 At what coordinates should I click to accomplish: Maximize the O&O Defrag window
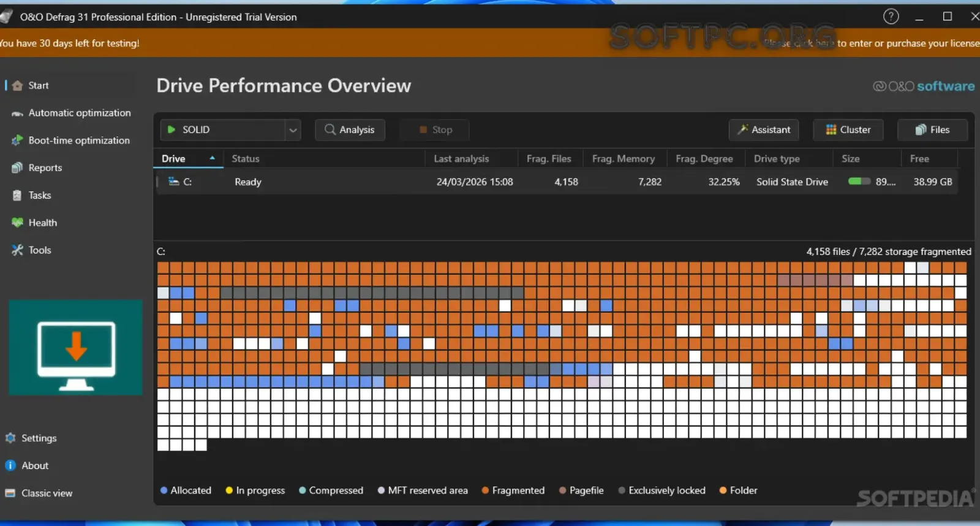pos(947,17)
